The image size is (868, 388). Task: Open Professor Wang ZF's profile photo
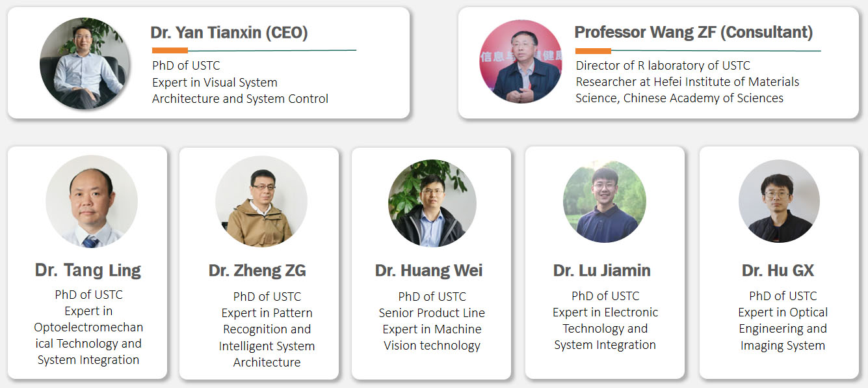pos(521,62)
